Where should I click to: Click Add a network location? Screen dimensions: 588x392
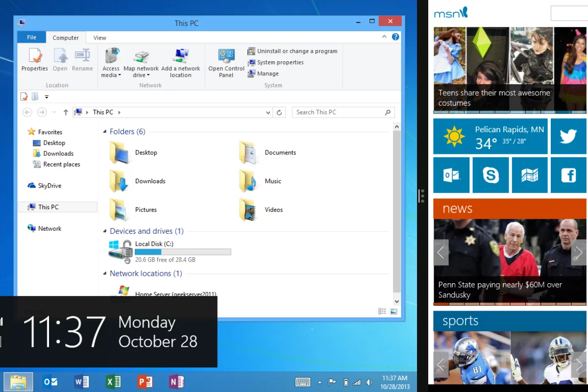[181, 61]
